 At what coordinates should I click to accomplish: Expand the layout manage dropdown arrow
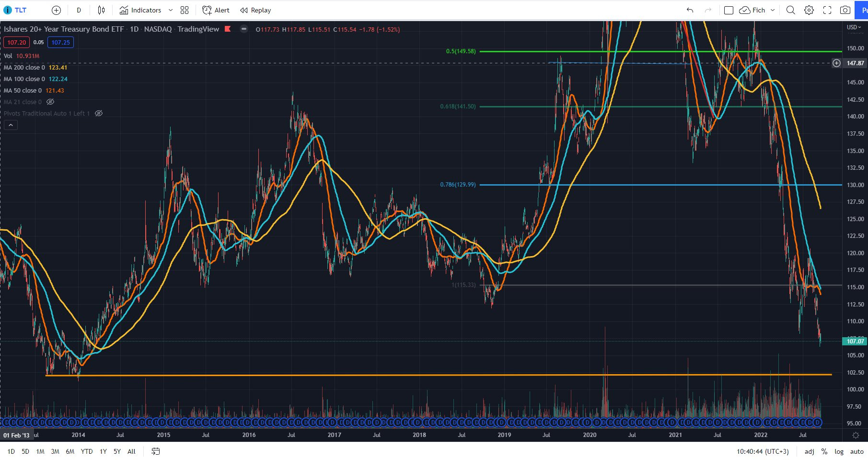click(773, 10)
